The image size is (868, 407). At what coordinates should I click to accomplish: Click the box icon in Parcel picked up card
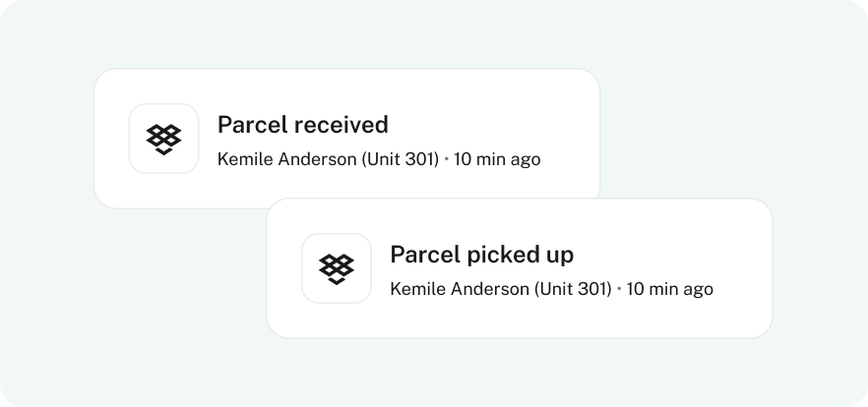[337, 268]
